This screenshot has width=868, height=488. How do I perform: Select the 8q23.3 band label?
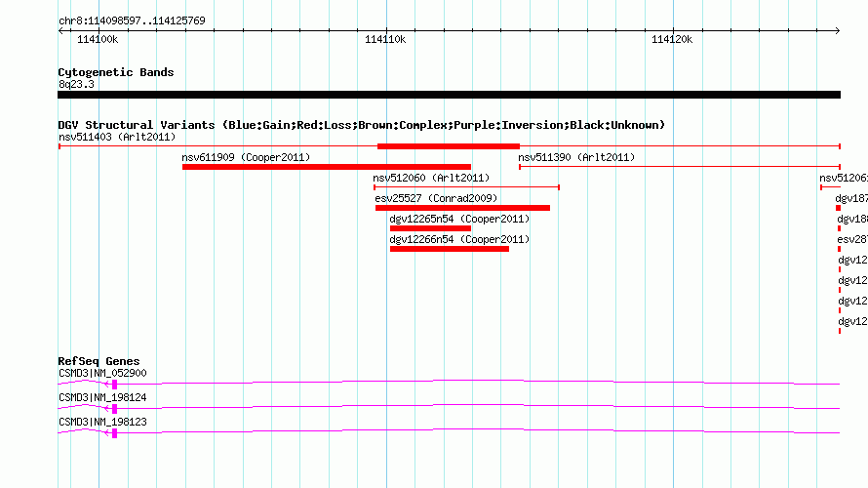click(x=76, y=84)
